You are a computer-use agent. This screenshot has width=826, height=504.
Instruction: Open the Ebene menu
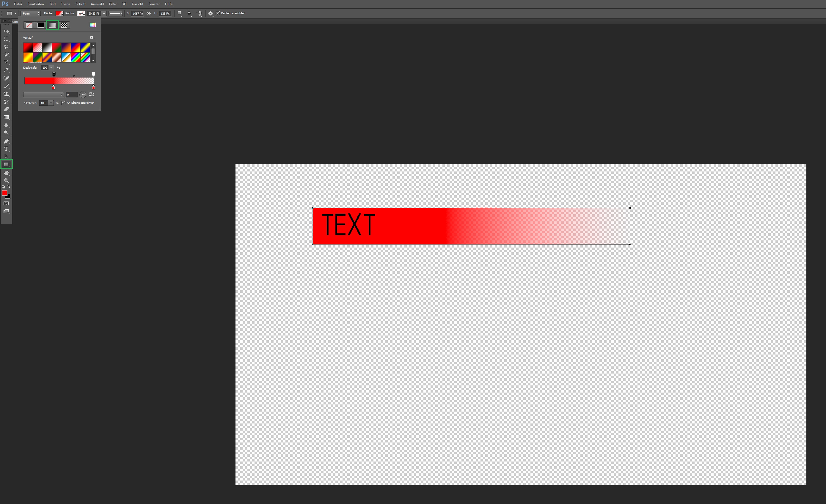coord(65,4)
